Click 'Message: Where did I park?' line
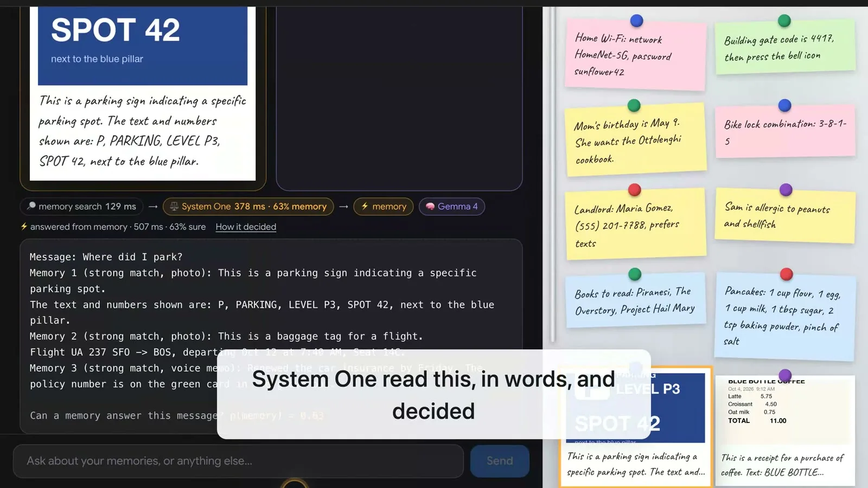The width and height of the screenshot is (868, 488). (106, 257)
